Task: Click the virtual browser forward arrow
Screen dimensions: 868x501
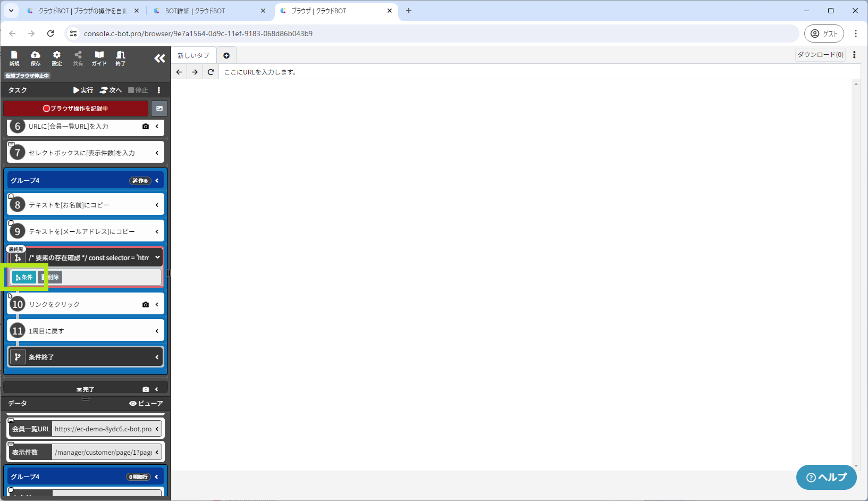Action: pyautogui.click(x=195, y=72)
